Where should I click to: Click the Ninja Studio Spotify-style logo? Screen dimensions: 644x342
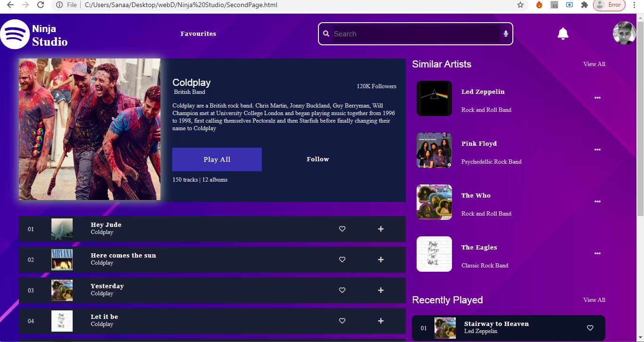(x=15, y=33)
